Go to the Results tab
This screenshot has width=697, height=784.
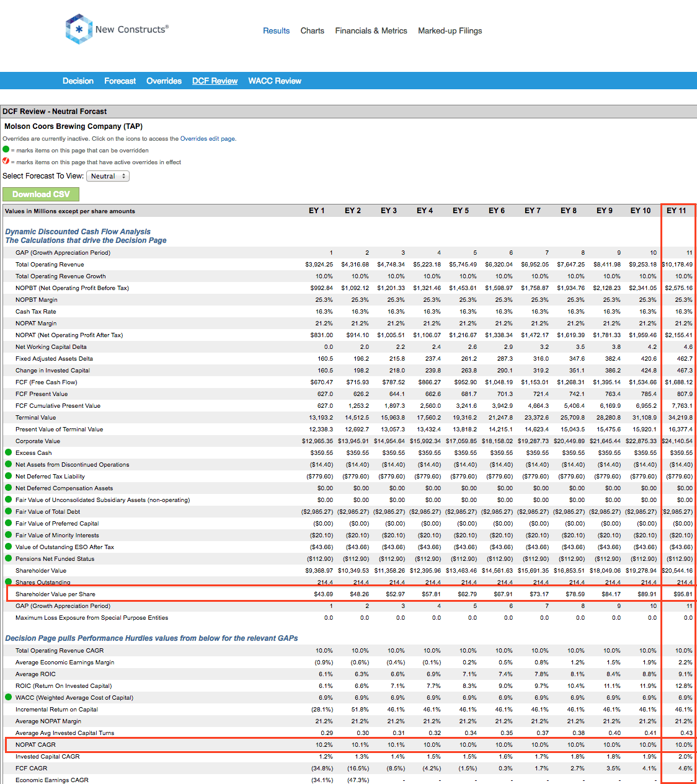point(277,30)
